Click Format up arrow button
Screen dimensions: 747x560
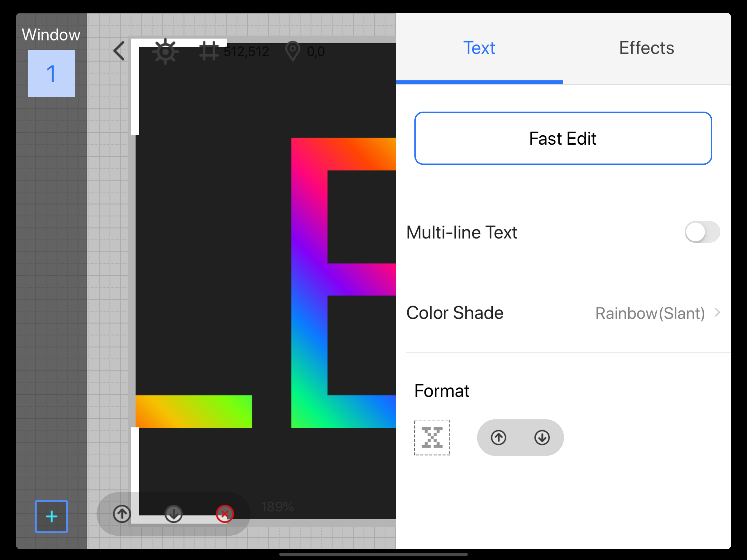point(498,438)
